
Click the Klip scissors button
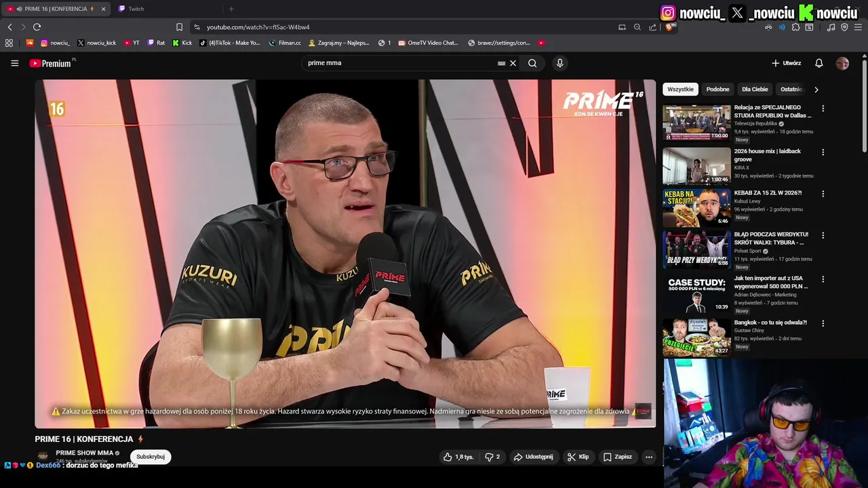578,457
